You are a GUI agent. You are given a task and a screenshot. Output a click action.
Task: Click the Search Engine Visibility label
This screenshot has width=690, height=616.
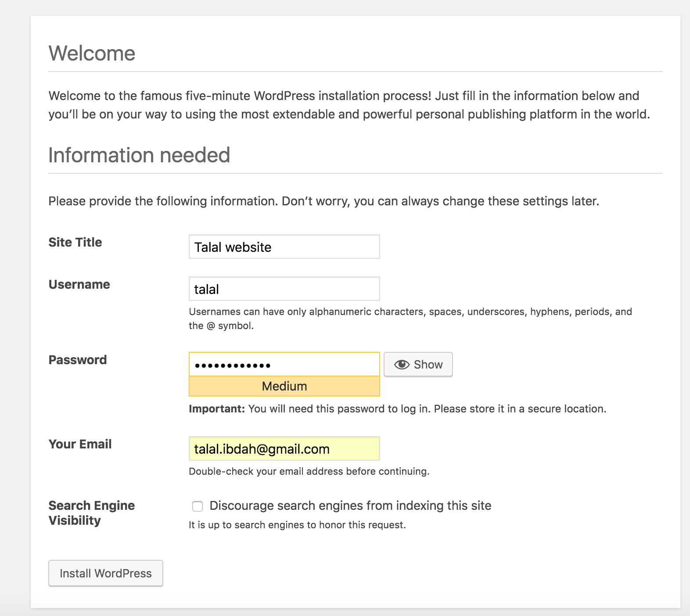pos(91,513)
